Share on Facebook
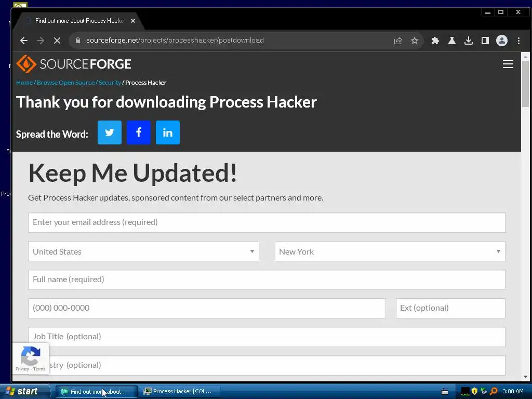532x399 pixels. tap(138, 132)
